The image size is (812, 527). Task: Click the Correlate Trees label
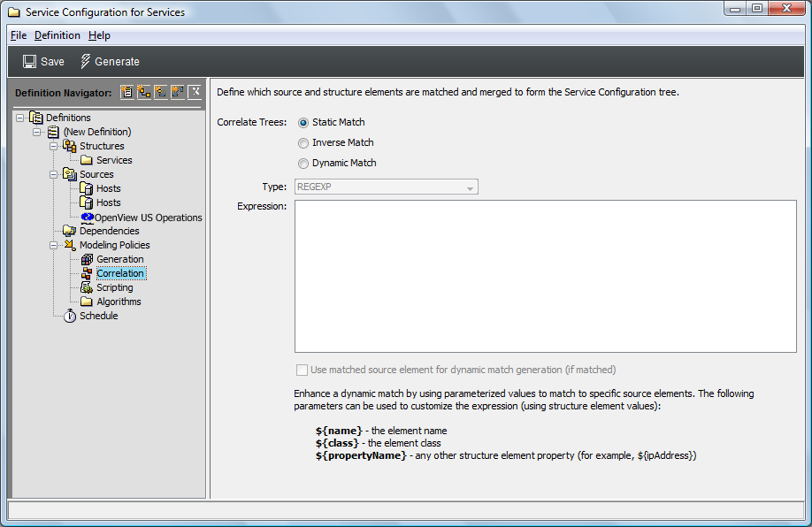tap(252, 122)
